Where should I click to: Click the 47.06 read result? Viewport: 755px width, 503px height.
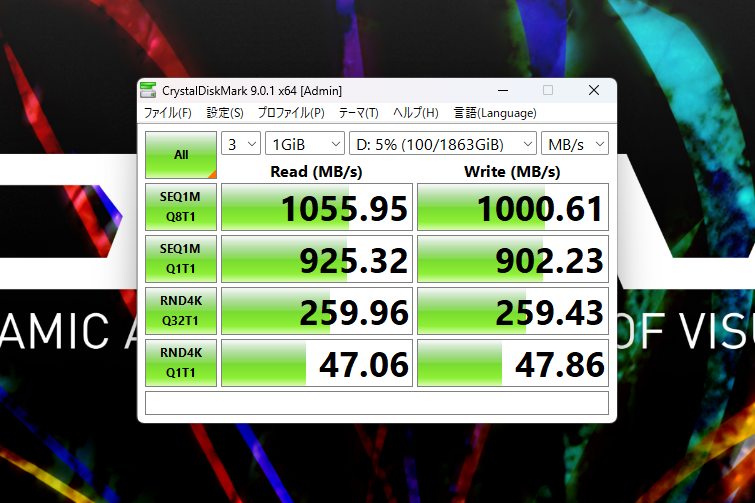317,363
